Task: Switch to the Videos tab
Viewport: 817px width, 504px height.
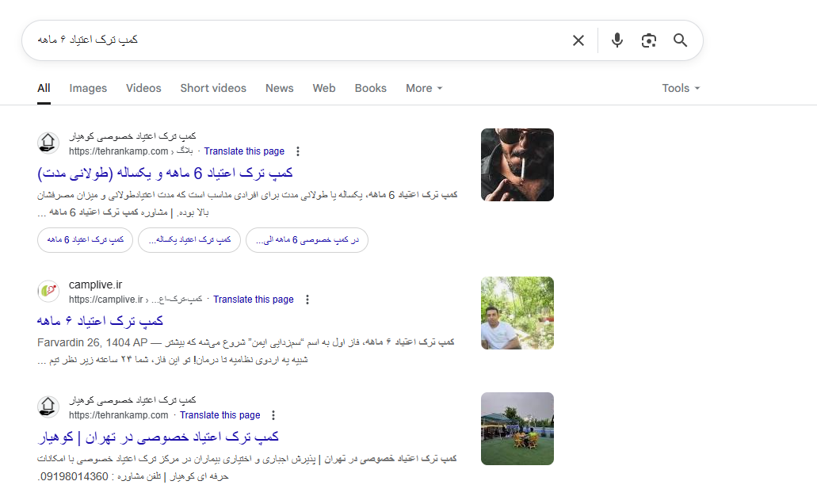Action: pyautogui.click(x=143, y=88)
